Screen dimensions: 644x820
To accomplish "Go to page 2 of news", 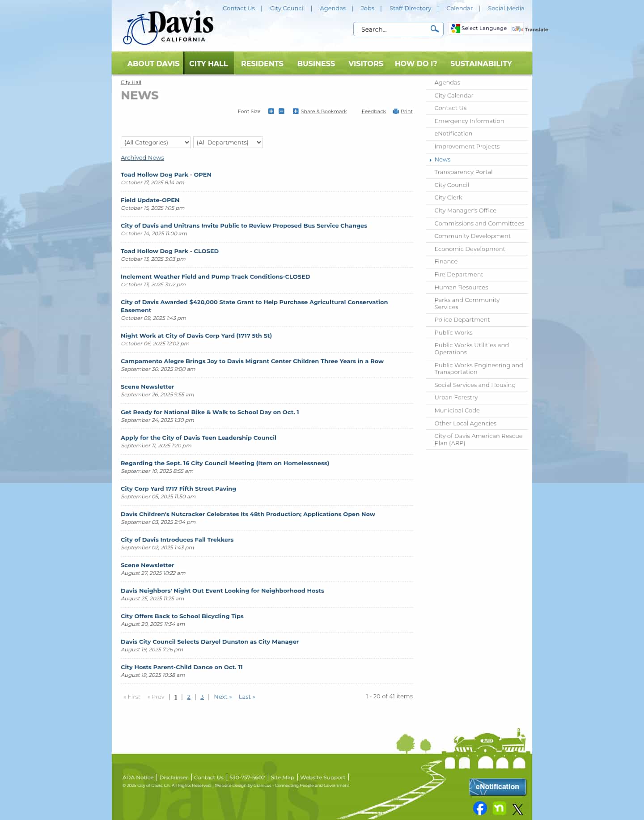I will (189, 697).
